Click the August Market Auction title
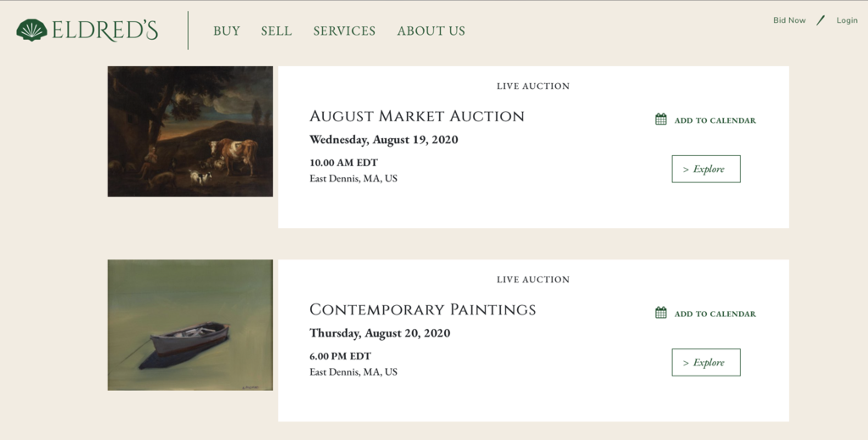This screenshot has height=440, width=868. (416, 116)
